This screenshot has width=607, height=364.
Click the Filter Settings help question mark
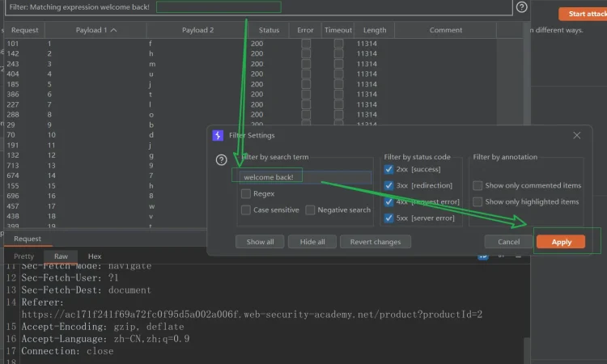[x=222, y=160]
